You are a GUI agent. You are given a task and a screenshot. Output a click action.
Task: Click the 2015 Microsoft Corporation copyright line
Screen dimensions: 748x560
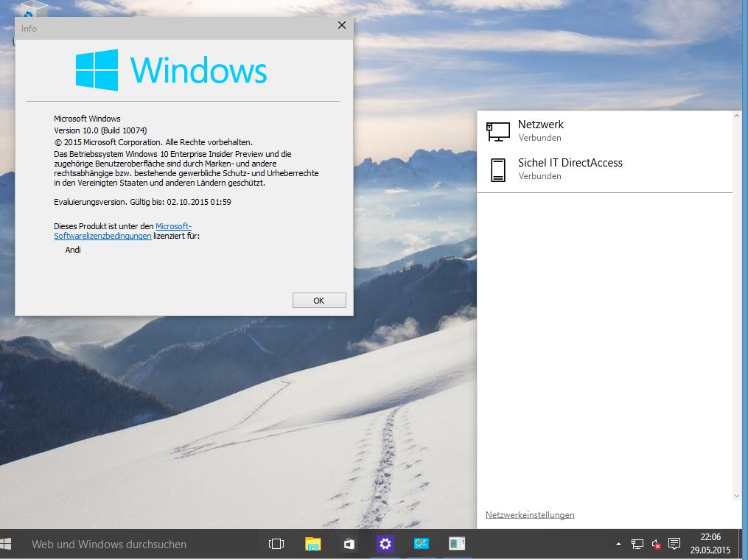coord(153,142)
